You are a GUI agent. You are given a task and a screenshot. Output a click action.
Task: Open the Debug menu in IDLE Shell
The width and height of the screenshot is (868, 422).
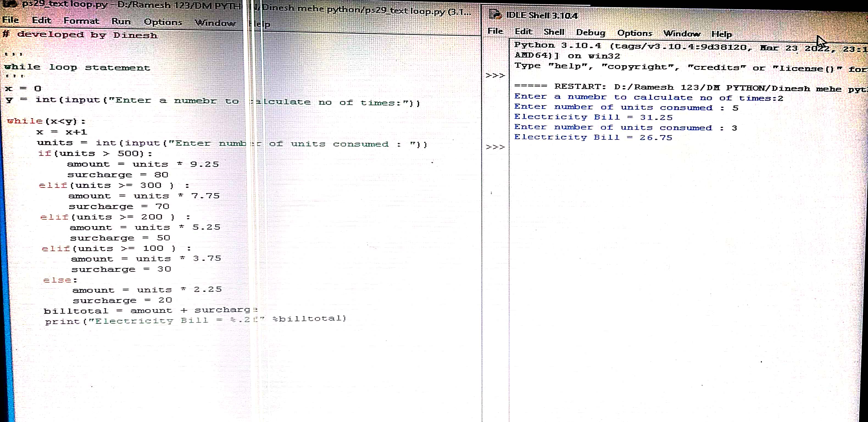[x=591, y=33]
